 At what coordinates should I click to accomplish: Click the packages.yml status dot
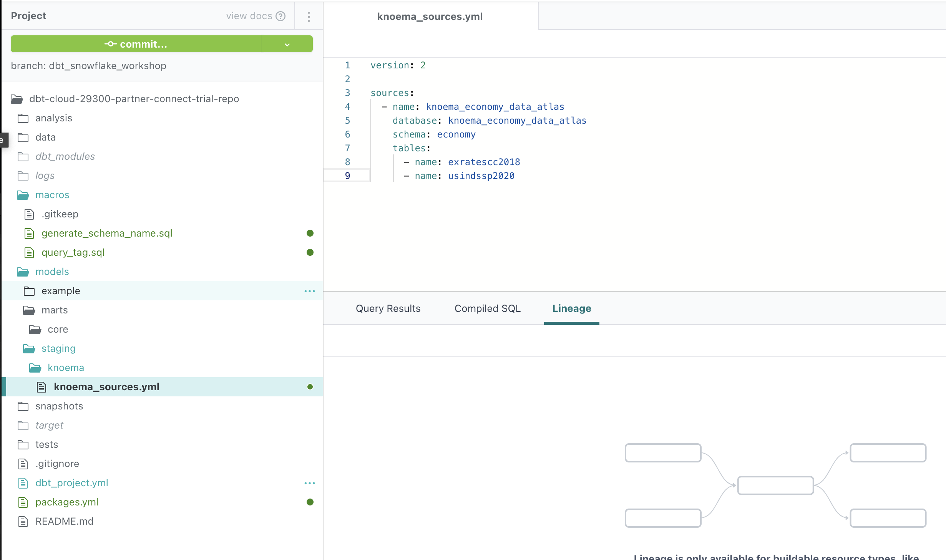click(x=310, y=502)
